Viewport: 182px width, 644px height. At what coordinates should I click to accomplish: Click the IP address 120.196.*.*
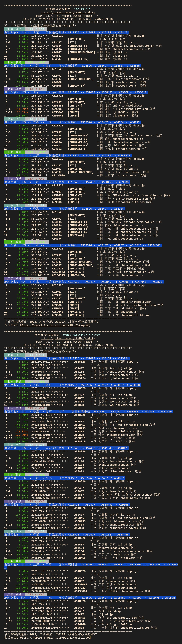tap(40, 312)
